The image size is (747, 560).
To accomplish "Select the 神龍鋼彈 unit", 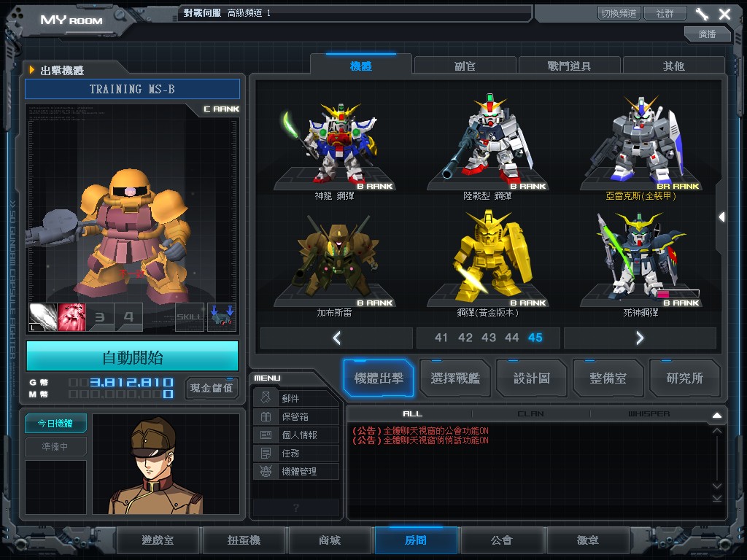I will (x=335, y=146).
